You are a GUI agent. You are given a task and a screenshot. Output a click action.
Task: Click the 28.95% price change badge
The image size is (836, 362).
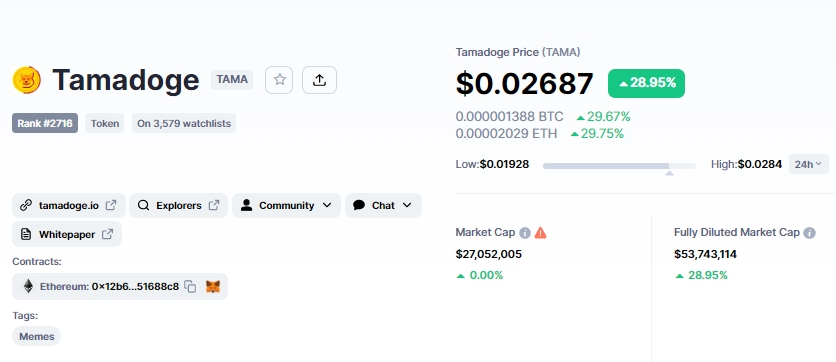point(646,83)
